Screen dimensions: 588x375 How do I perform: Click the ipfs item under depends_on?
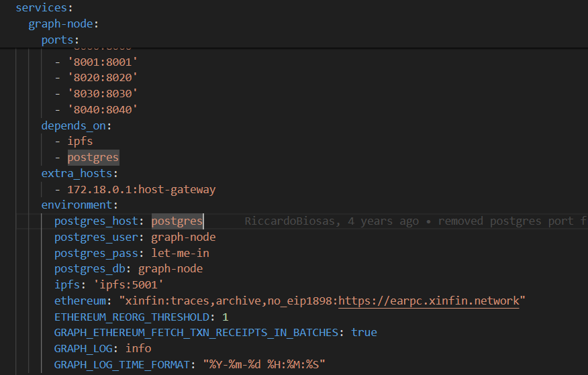click(x=80, y=142)
